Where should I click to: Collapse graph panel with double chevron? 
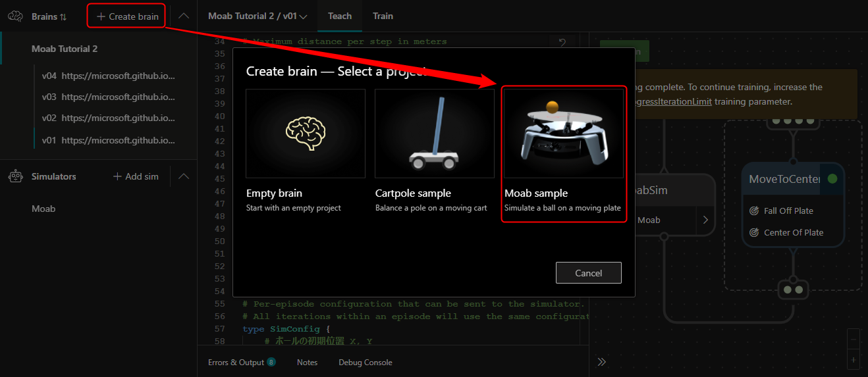click(601, 362)
